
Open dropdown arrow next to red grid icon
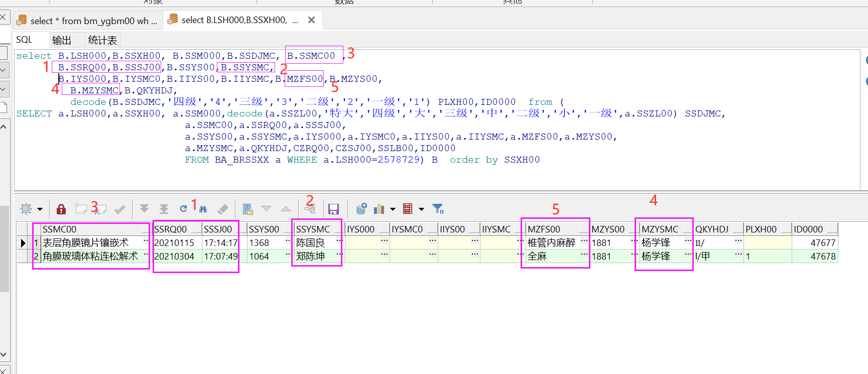[x=421, y=209]
